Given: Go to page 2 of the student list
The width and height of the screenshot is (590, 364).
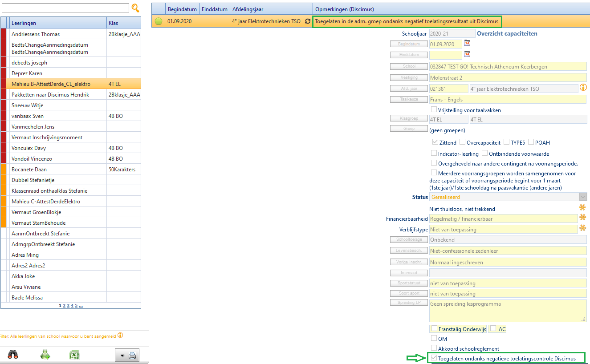Looking at the screenshot, I should pyautogui.click(x=64, y=306).
